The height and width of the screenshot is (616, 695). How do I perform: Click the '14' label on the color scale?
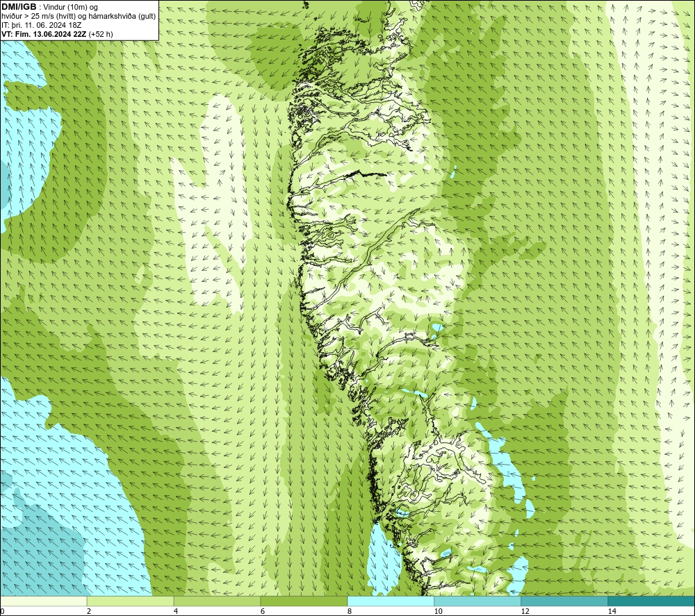coord(612,611)
